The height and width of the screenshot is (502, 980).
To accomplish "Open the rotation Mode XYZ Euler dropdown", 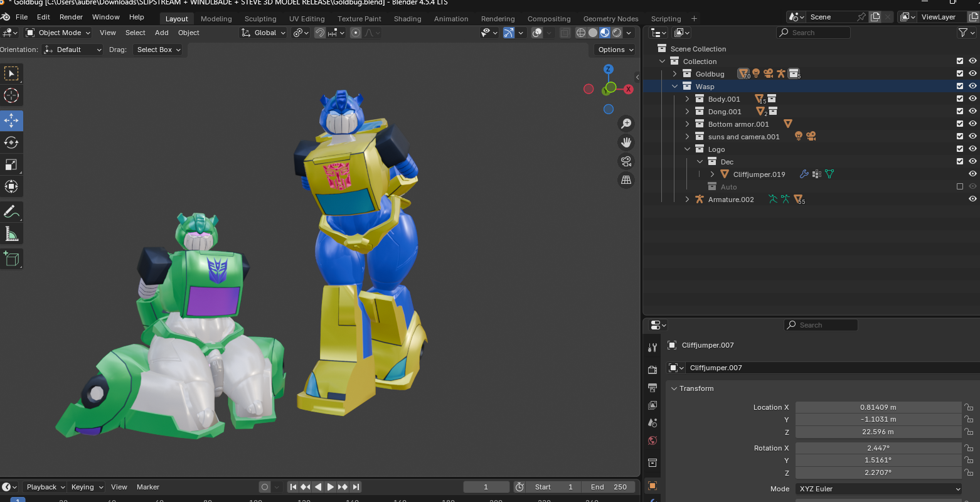I will pyautogui.click(x=878, y=489).
